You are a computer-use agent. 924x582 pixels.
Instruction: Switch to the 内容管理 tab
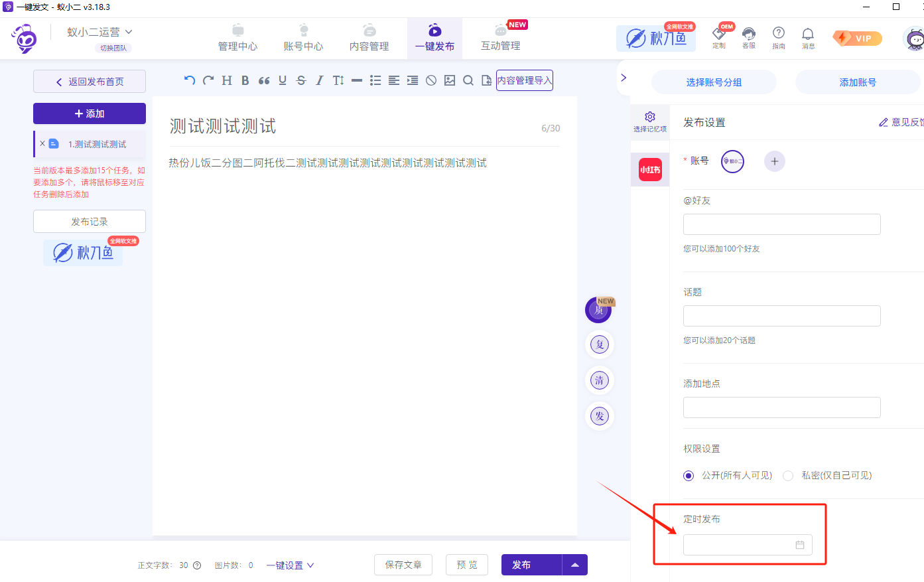369,37
